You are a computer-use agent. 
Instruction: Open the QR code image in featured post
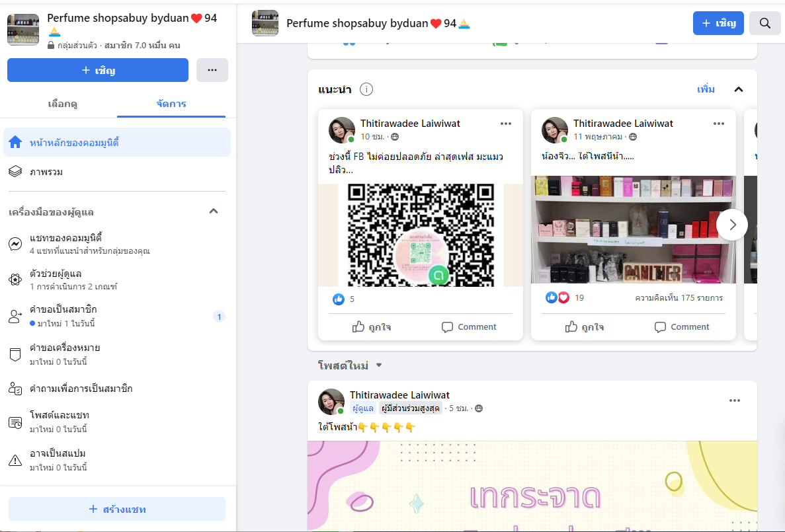[421, 235]
